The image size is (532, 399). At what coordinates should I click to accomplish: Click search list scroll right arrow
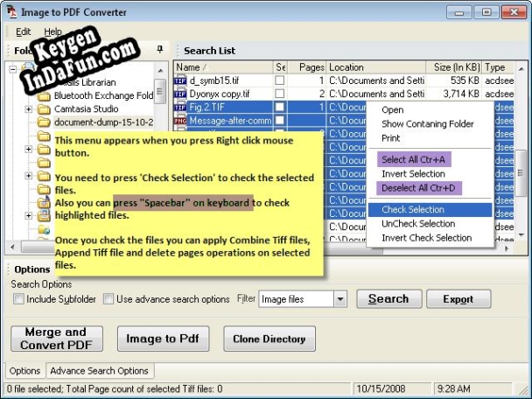pyautogui.click(x=507, y=248)
